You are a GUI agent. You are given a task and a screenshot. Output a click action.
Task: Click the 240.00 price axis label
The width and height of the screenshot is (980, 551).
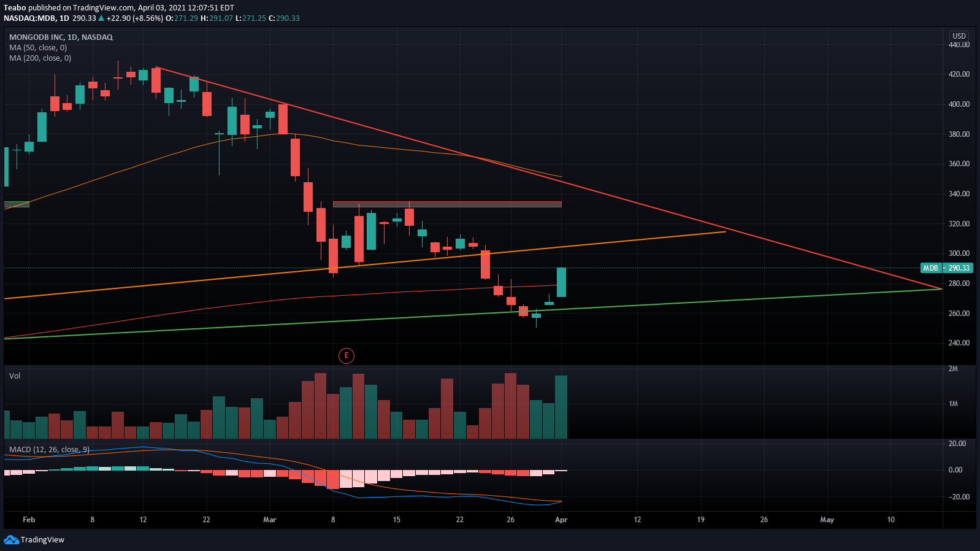[x=959, y=343]
